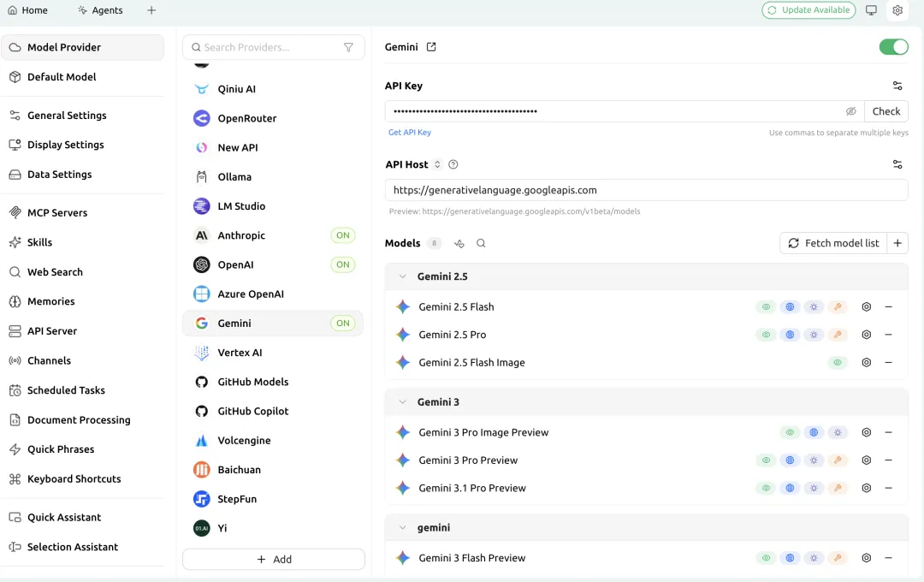Open settings gear for Gemini 3.1 Pro Preview

point(866,488)
